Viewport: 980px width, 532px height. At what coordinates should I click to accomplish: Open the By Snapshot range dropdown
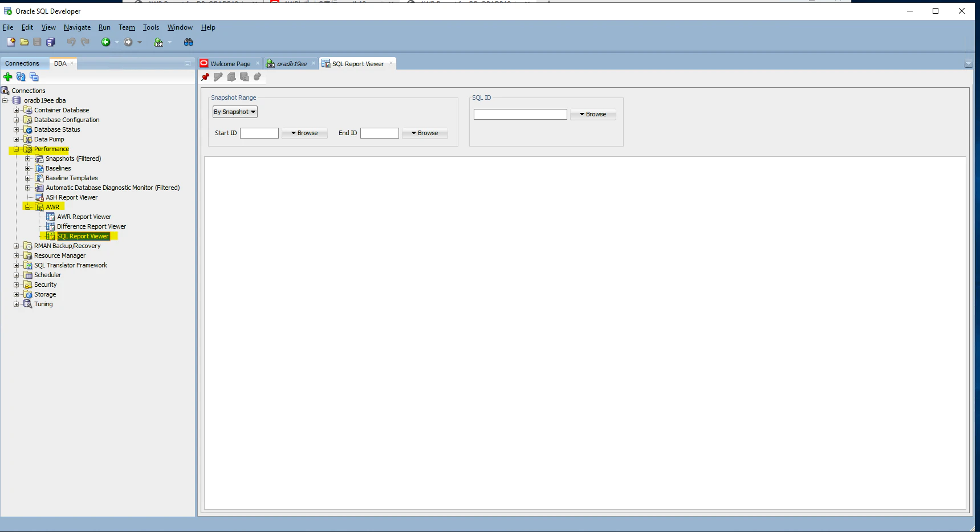[x=235, y=112]
